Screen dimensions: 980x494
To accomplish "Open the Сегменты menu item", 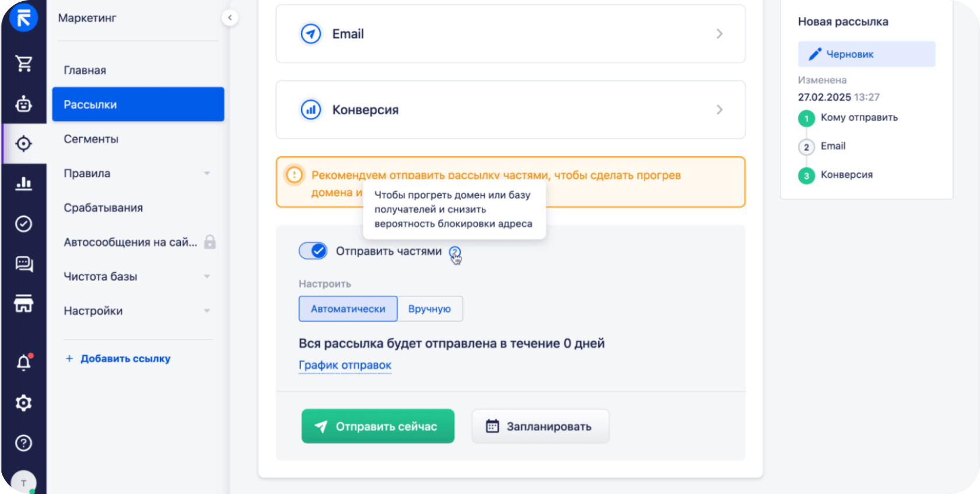I will click(91, 139).
